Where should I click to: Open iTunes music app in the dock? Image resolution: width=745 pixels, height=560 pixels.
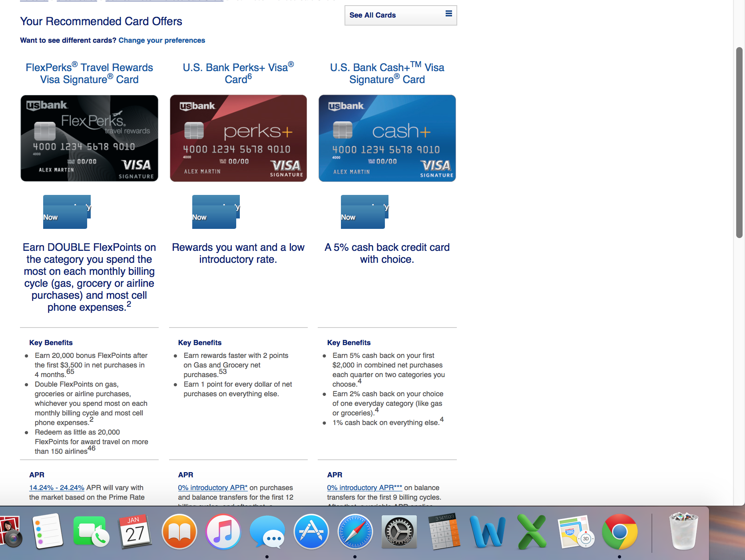[223, 532]
